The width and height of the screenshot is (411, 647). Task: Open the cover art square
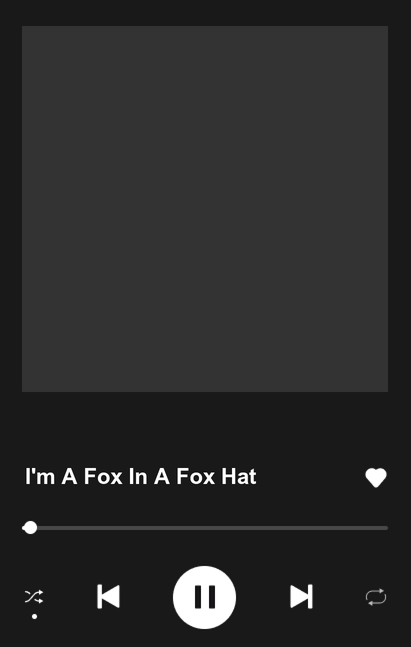click(205, 209)
